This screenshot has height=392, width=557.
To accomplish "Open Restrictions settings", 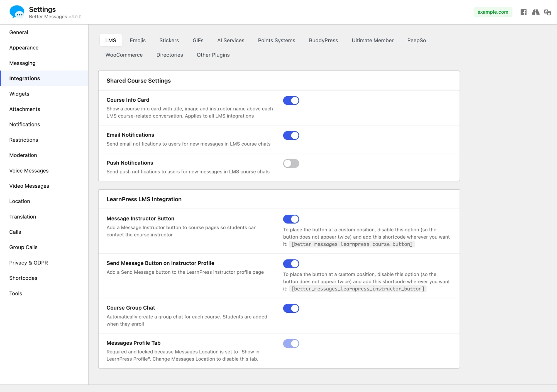I will (x=44, y=140).
